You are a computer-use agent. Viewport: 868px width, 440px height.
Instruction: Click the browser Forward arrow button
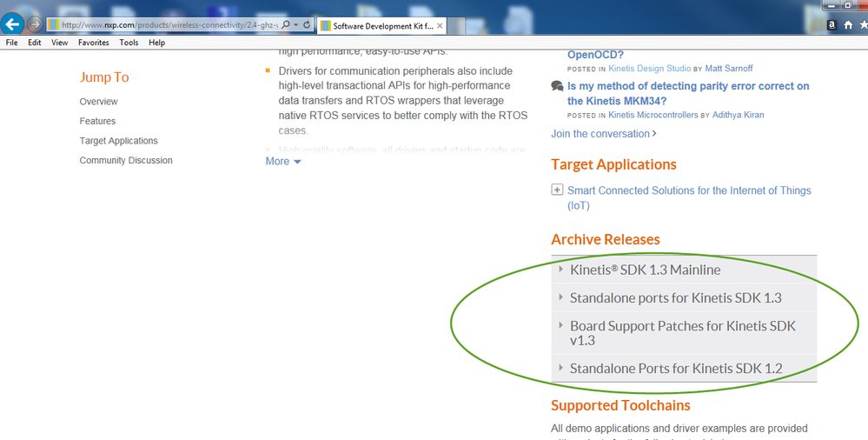point(35,24)
